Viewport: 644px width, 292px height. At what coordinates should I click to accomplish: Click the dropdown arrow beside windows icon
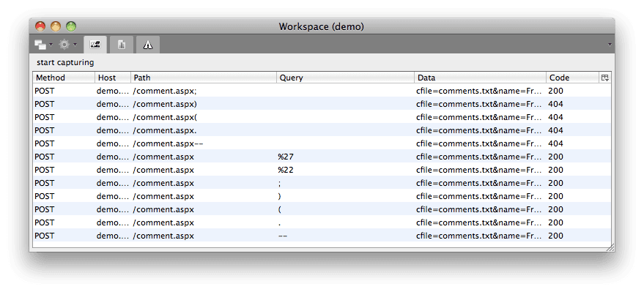pyautogui.click(x=51, y=45)
